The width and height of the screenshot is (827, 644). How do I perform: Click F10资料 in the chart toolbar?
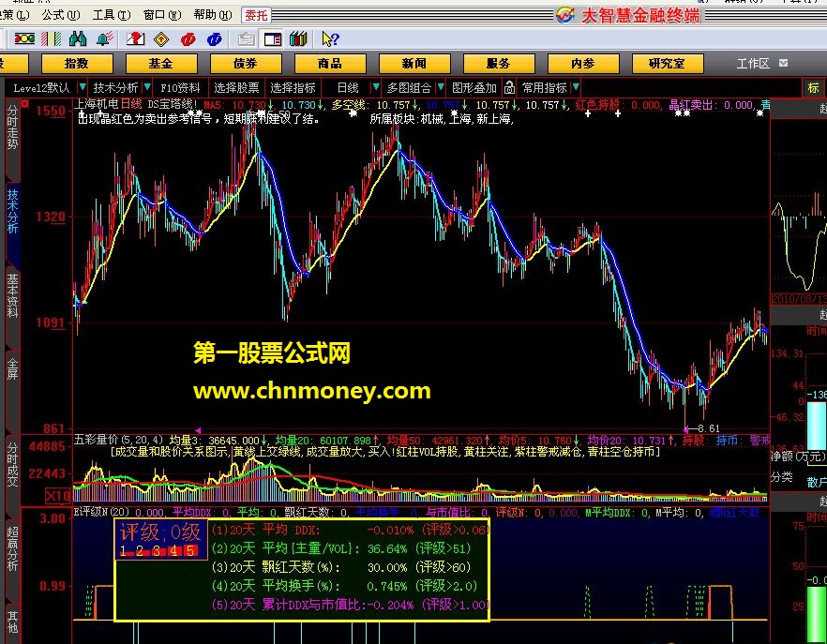click(x=180, y=87)
